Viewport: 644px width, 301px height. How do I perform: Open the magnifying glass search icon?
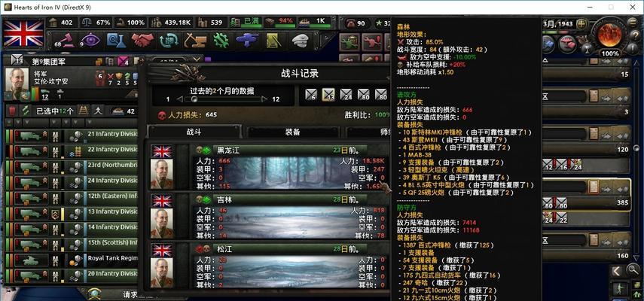click(x=633, y=269)
